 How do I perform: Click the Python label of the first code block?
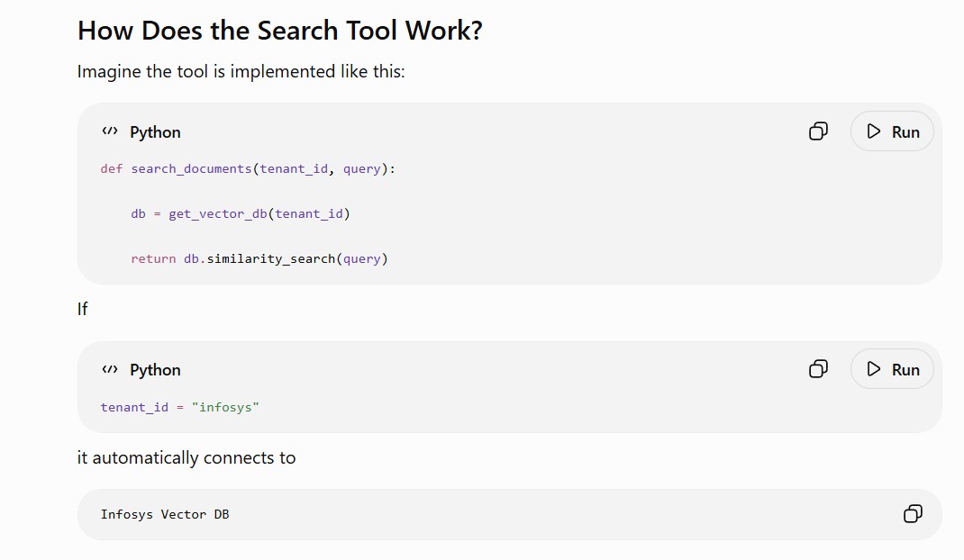(x=155, y=132)
